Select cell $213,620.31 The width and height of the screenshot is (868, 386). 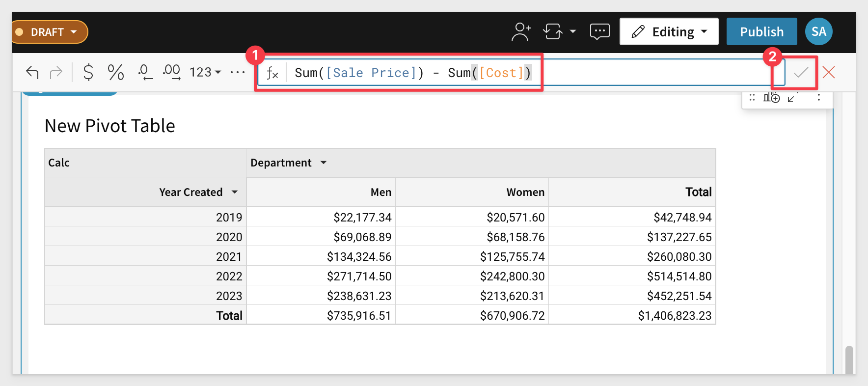(472, 296)
